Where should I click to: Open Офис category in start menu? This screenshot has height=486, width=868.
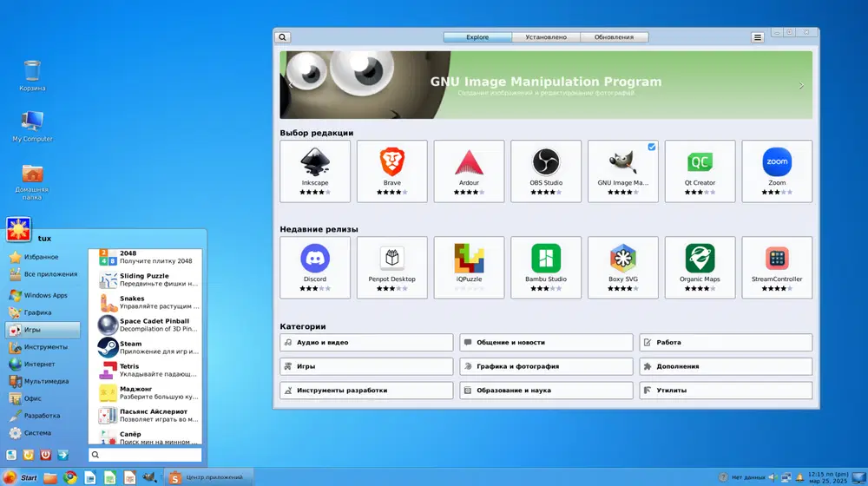pyautogui.click(x=43, y=398)
